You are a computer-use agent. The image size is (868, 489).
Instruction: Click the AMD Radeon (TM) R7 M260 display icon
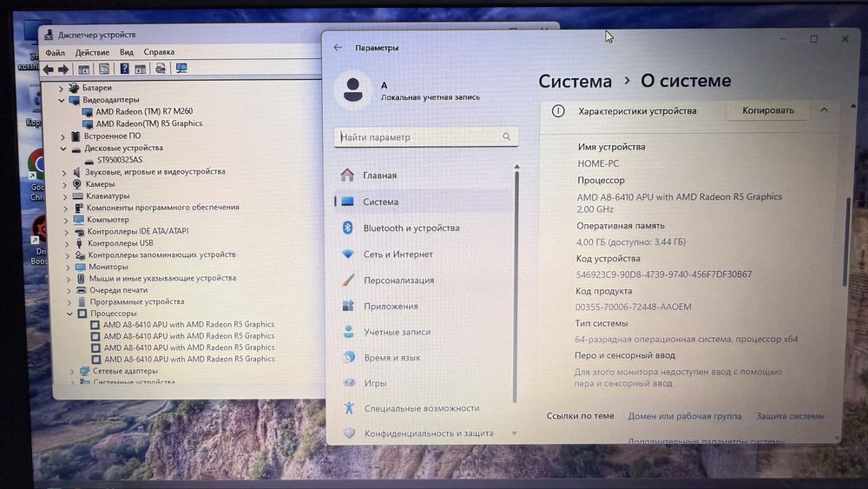(87, 111)
